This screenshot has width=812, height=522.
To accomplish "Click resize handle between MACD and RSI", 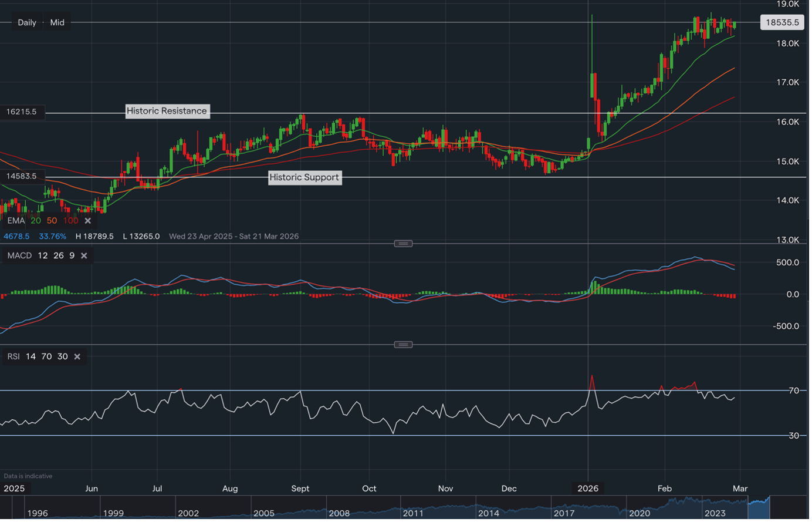I will [x=403, y=345].
